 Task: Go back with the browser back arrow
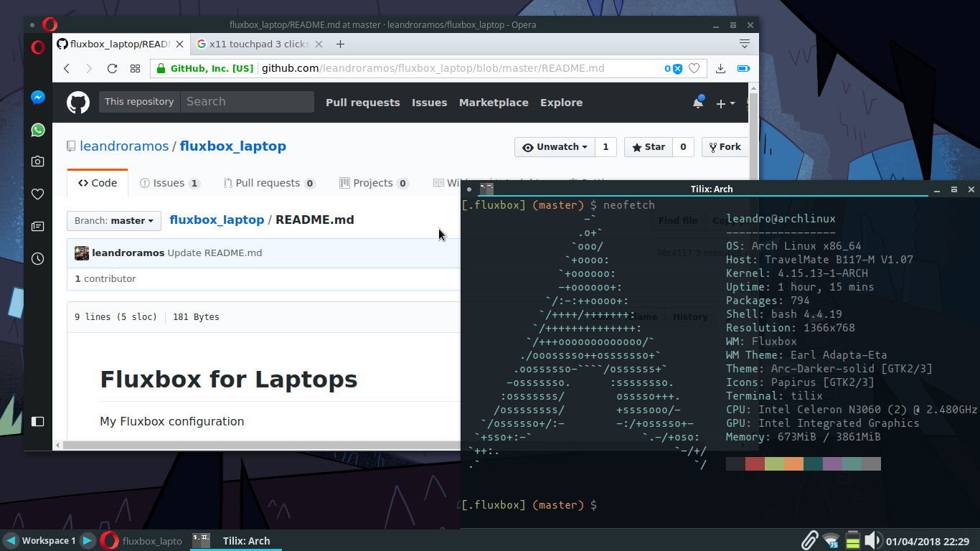[x=67, y=69]
